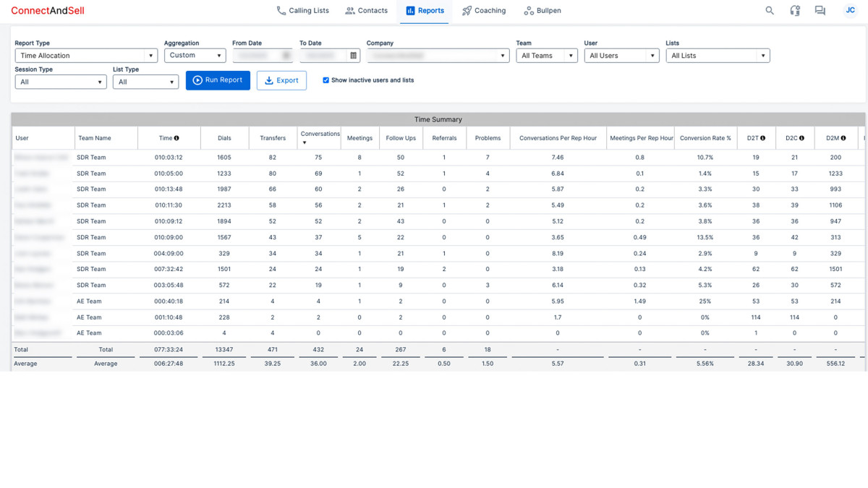The height and width of the screenshot is (488, 868).
Task: Open the JC user avatar
Action: click(850, 11)
